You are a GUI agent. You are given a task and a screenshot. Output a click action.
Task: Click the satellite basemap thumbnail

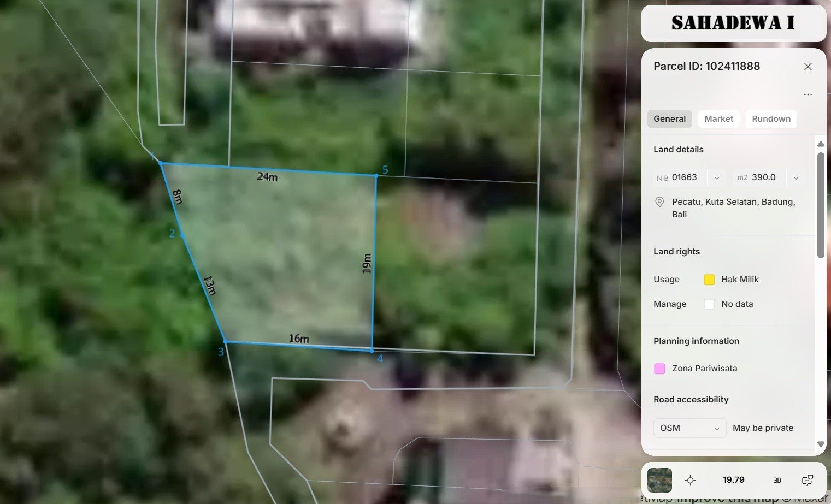tap(659, 480)
